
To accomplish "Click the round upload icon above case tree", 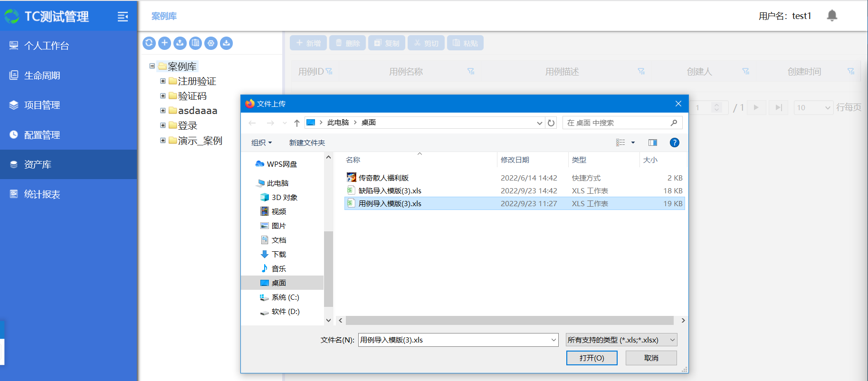I will [x=180, y=43].
